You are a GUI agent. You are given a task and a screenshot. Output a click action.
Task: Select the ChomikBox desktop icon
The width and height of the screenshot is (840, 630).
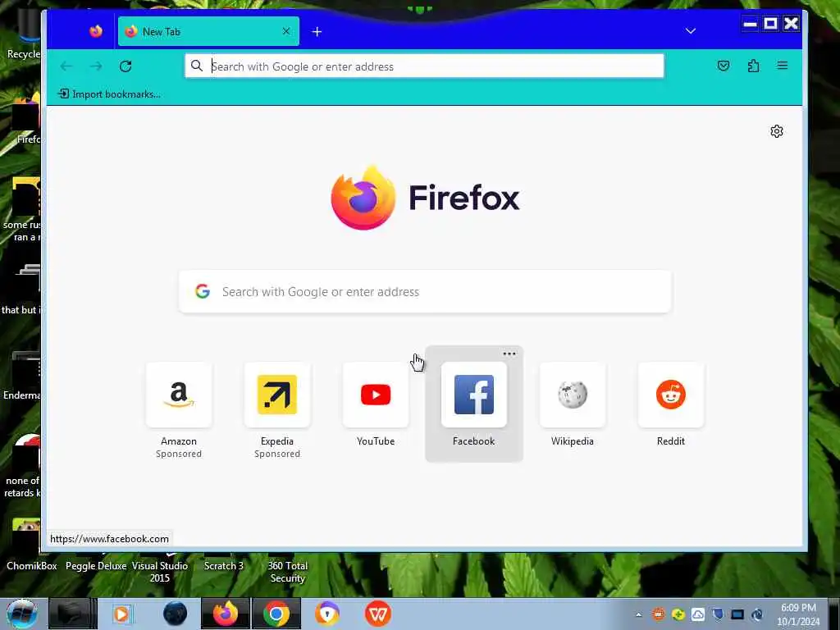click(x=32, y=566)
